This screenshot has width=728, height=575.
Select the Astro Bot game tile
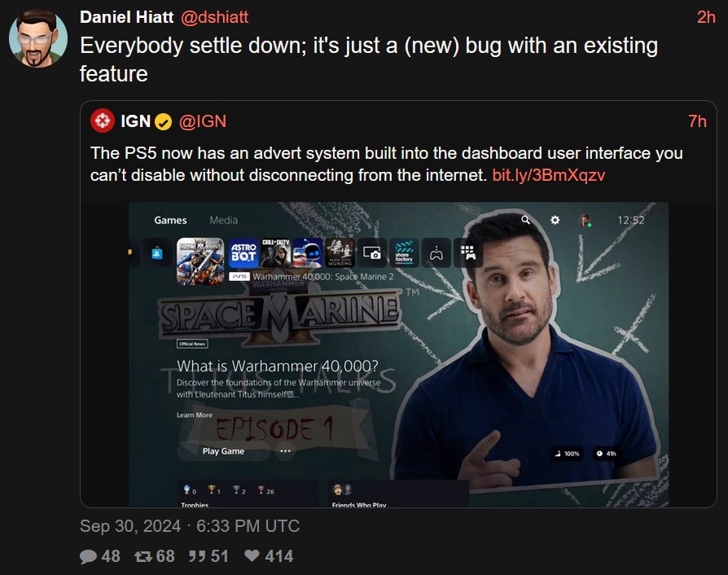(243, 252)
